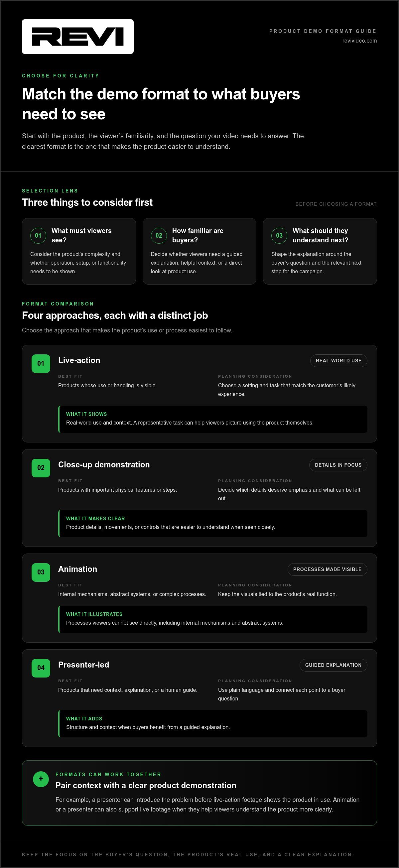This screenshot has width=399, height=868.
Task: Click the Animation format heading
Action: click(77, 569)
